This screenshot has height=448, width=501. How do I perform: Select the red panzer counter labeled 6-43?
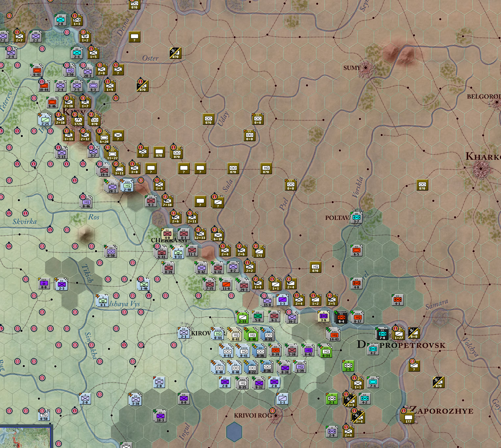[x=37, y=70]
